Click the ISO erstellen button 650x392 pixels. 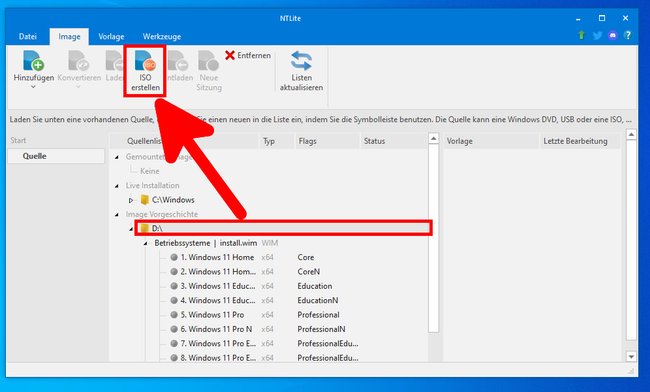[145, 71]
